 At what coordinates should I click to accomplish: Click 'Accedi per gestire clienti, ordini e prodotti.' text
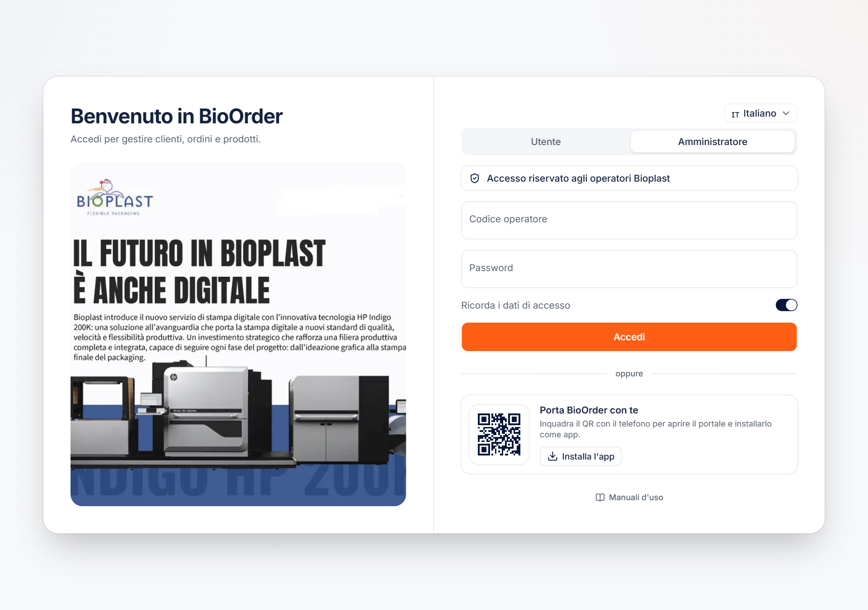[165, 139]
